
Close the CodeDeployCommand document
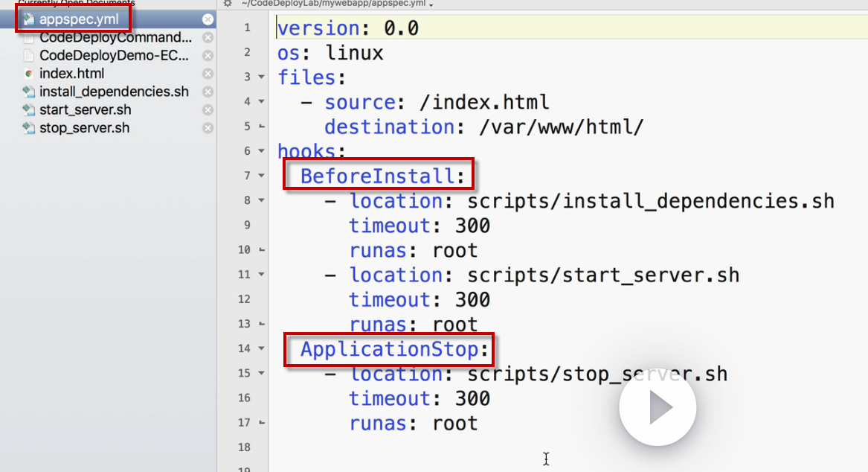[208, 38]
